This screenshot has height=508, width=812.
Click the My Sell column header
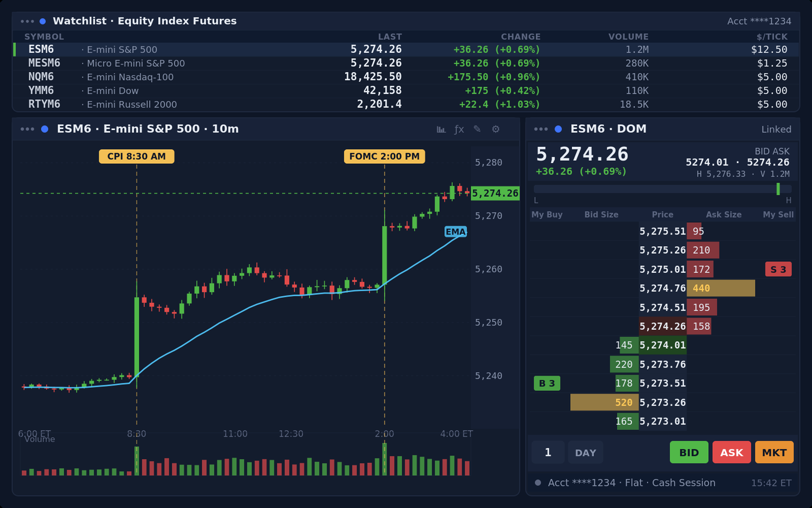tap(778, 215)
